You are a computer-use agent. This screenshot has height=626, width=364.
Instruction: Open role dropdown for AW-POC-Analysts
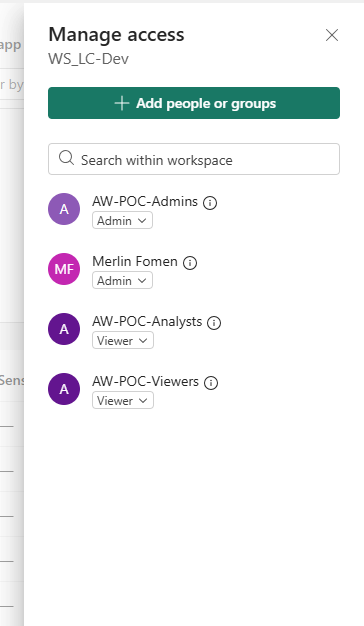click(123, 341)
